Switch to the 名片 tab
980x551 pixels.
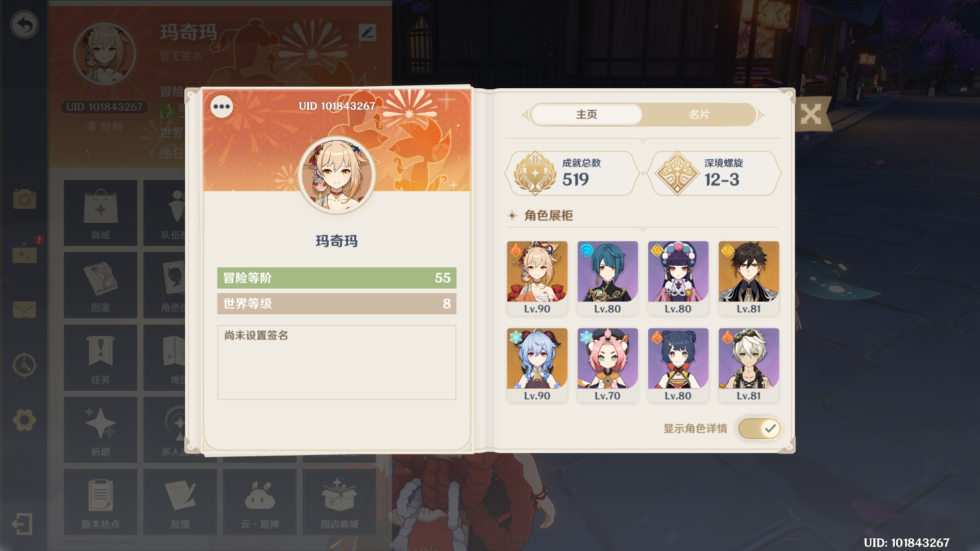coord(699,115)
